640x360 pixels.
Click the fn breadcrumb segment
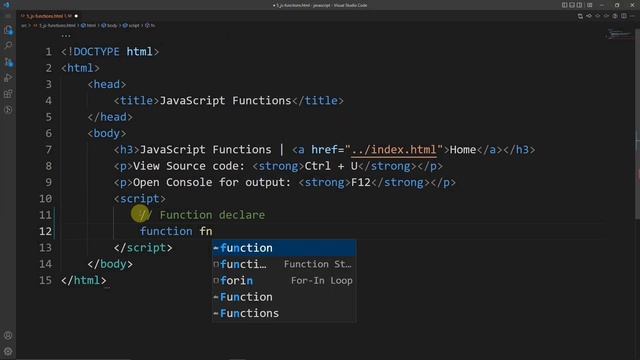tap(153, 25)
